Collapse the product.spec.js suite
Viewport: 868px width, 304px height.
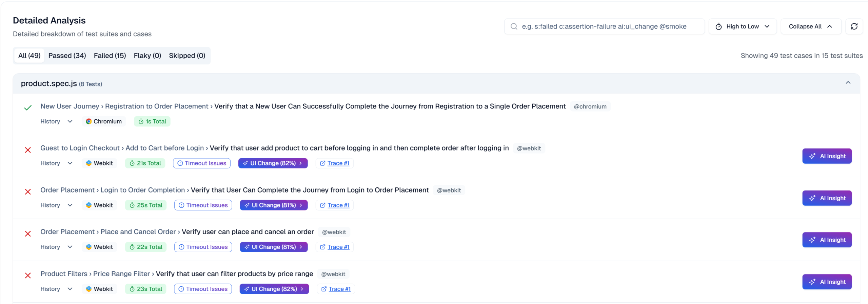(848, 83)
